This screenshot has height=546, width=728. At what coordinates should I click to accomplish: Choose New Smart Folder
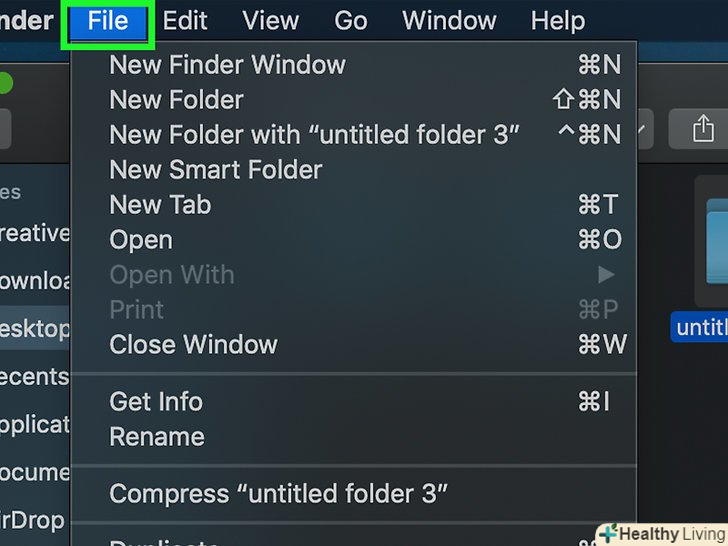tap(215, 170)
